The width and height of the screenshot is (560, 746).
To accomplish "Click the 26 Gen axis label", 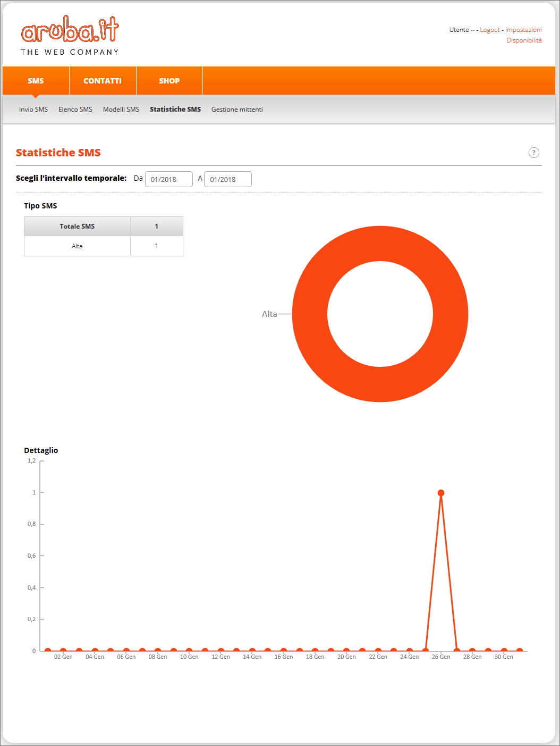I will 441,657.
